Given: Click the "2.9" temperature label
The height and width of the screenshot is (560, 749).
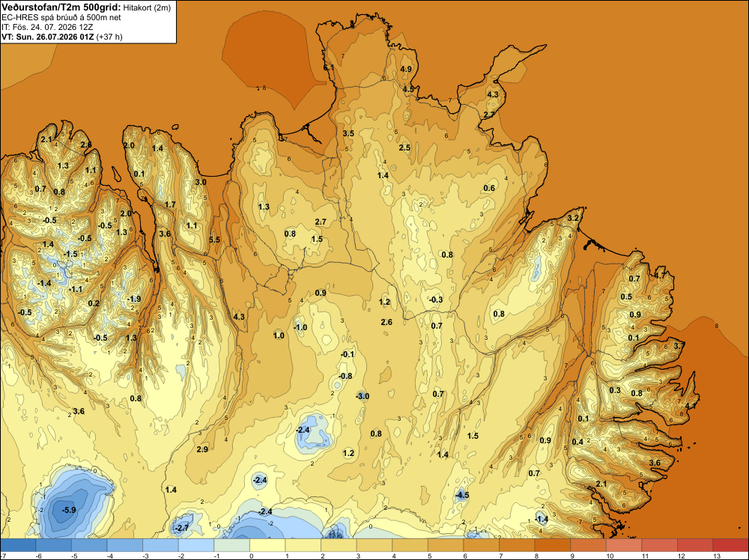Looking at the screenshot, I should click(x=202, y=449).
